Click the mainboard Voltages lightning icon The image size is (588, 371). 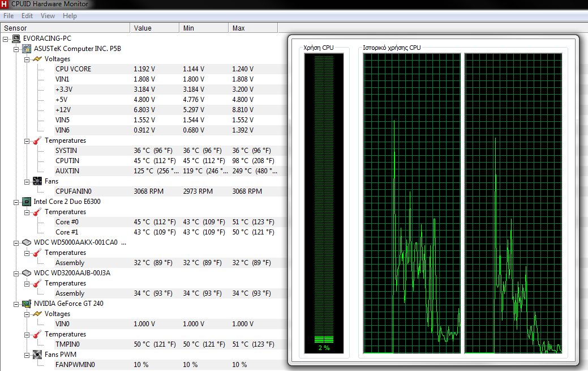coord(37,59)
